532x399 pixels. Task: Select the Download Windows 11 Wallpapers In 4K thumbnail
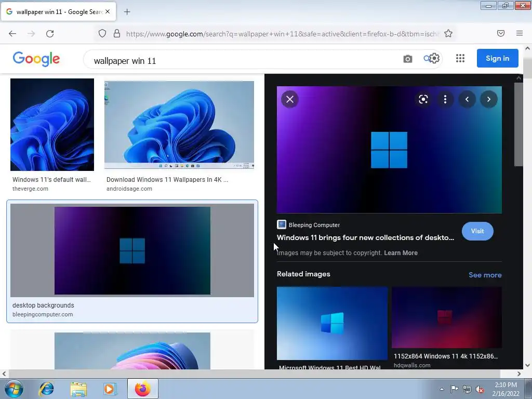179,125
